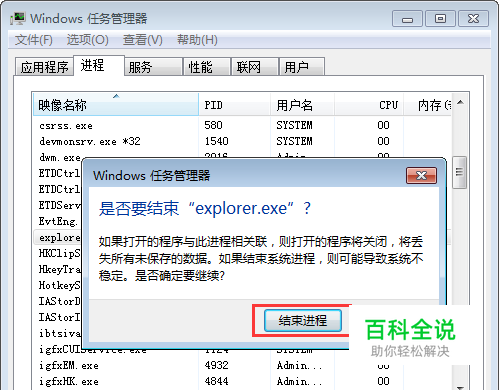Image resolution: width=499 pixels, height=390 pixels.
Task: Click the 结束进程 button in dialog
Action: [x=303, y=320]
